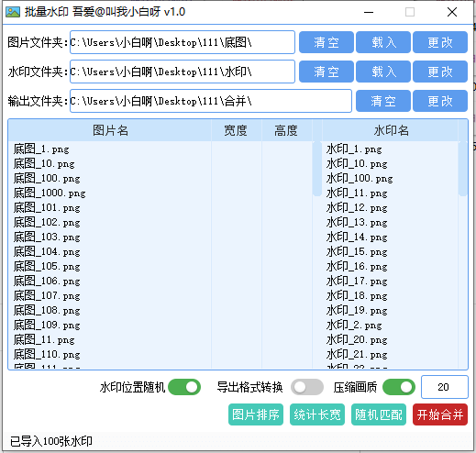The image size is (476, 453).
Task: Select 底图_110.png in the image list
Action: pyautogui.click(x=110, y=355)
